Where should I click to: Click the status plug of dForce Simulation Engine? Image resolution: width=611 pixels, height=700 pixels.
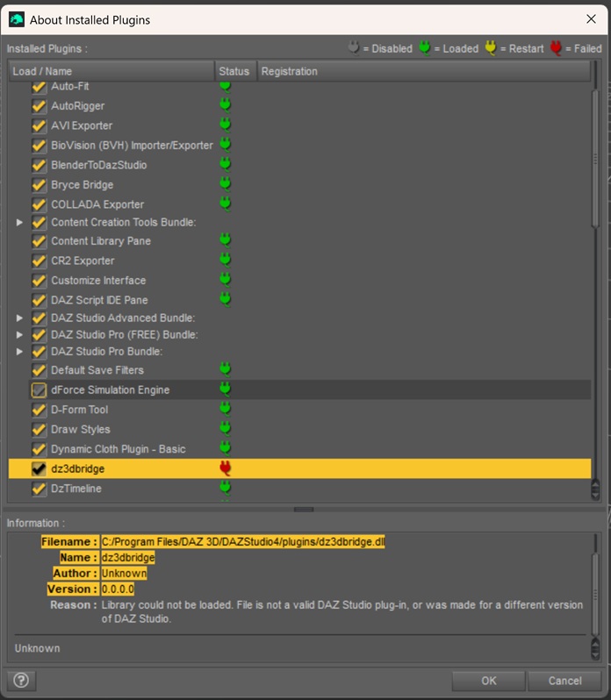225,389
